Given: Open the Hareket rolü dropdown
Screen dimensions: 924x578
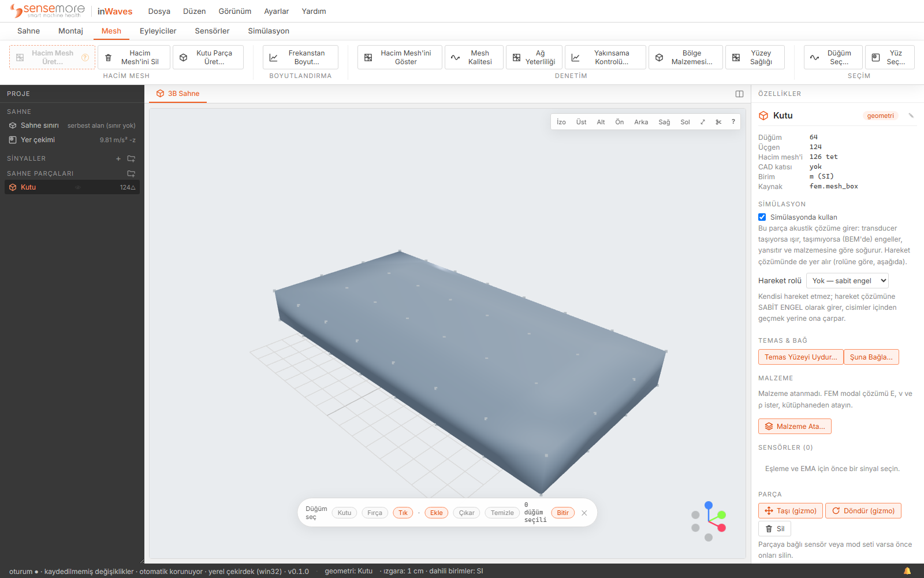Looking at the screenshot, I should 847,281.
